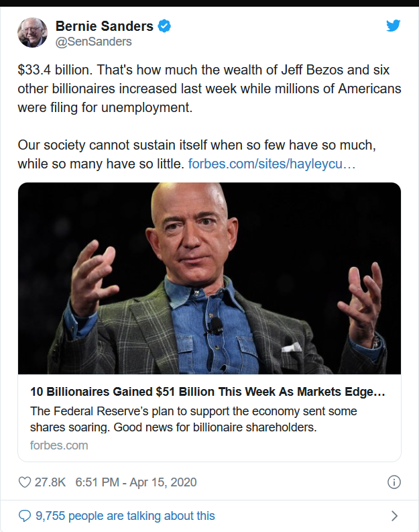Viewport: 419px width, 532px height.
Task: Click the article description about Federal Reserve
Action: 194,419
